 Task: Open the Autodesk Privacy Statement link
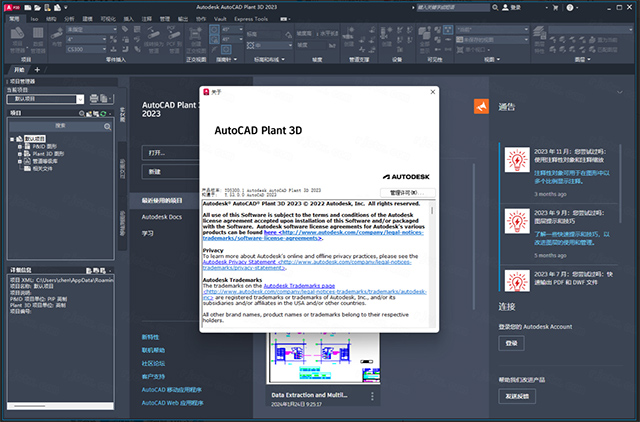[x=240, y=262]
